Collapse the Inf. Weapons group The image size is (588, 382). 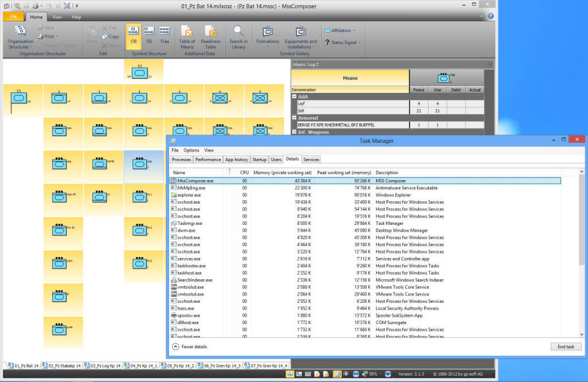pyautogui.click(x=295, y=132)
